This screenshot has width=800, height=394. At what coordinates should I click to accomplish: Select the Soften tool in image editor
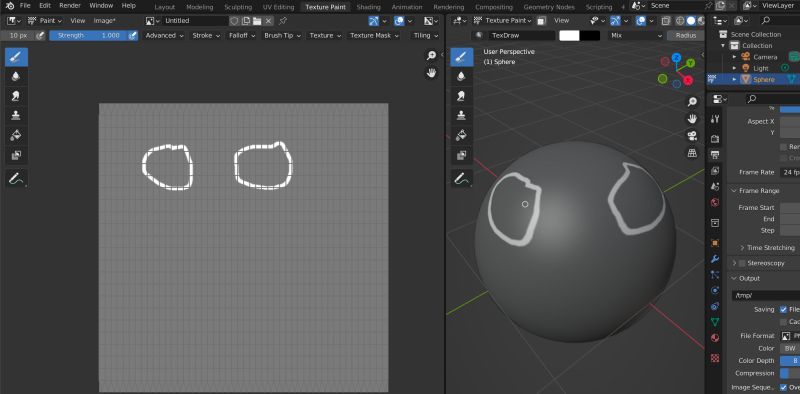coord(16,77)
